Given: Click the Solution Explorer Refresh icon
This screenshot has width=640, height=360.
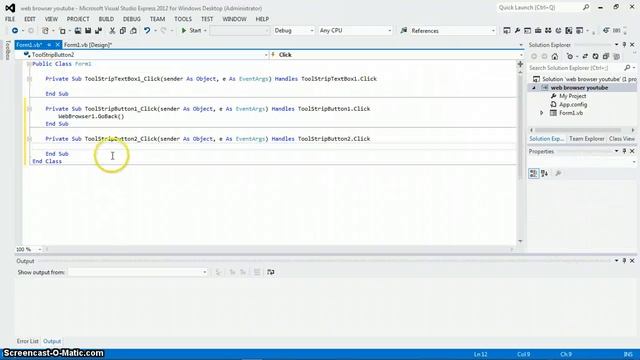Looking at the screenshot, I should tap(596, 56).
